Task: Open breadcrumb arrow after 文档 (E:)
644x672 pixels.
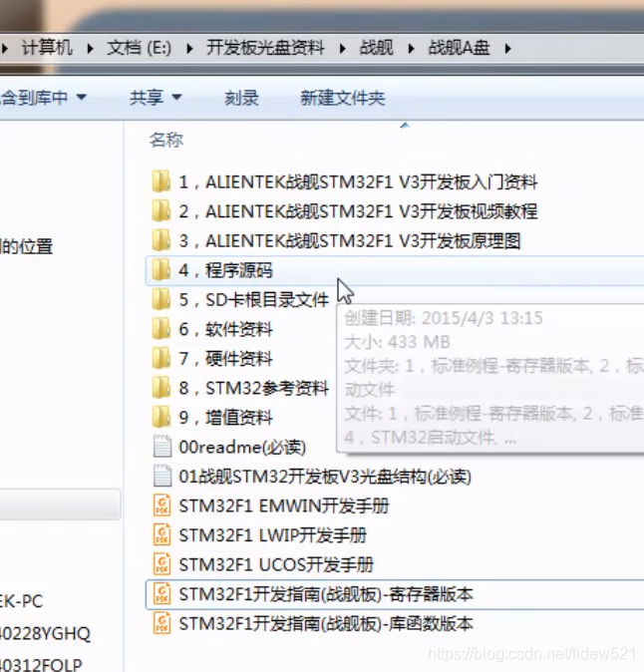Action: pos(189,49)
